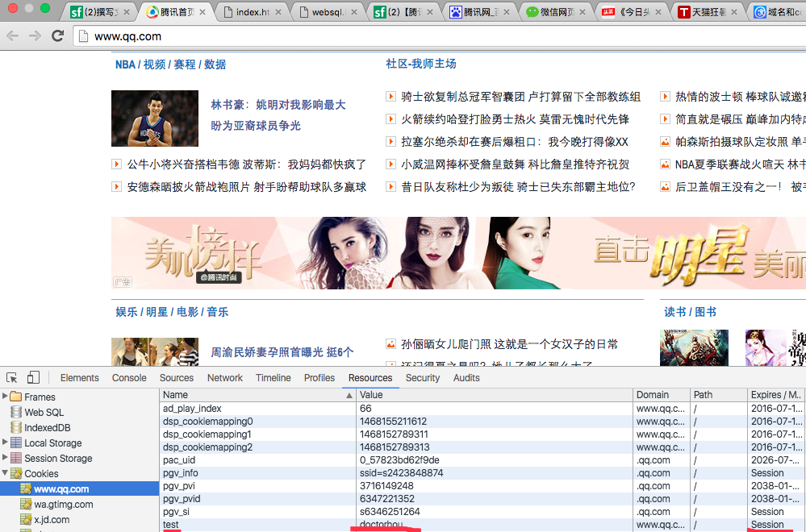Open the 读书 section link

click(674, 312)
